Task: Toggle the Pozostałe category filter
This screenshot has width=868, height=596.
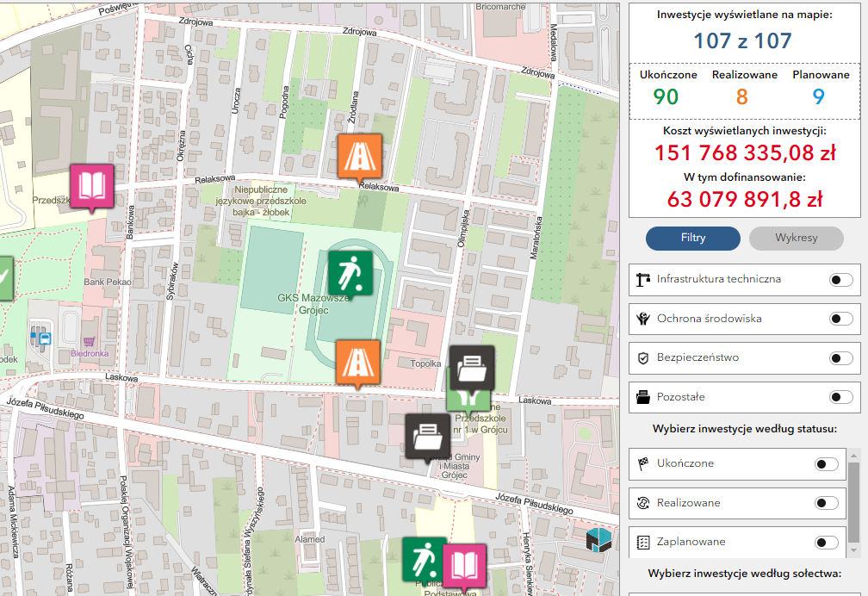Action: pos(840,397)
